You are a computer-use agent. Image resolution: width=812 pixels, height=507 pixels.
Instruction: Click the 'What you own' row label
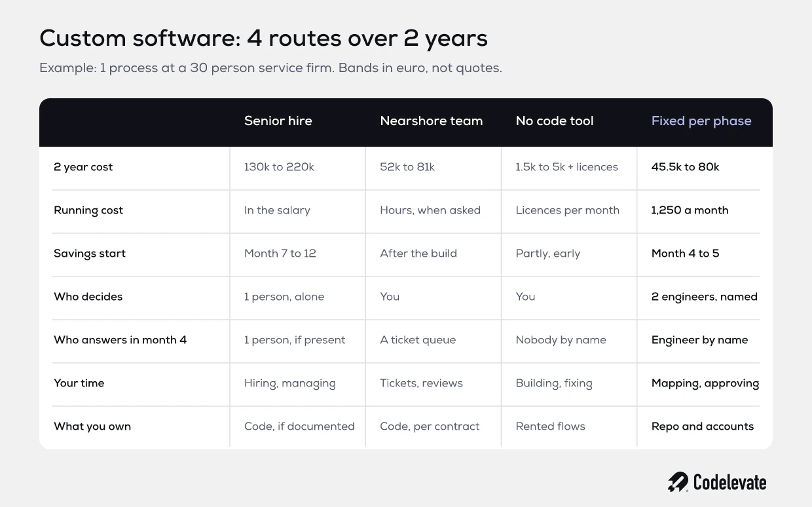[x=92, y=426]
